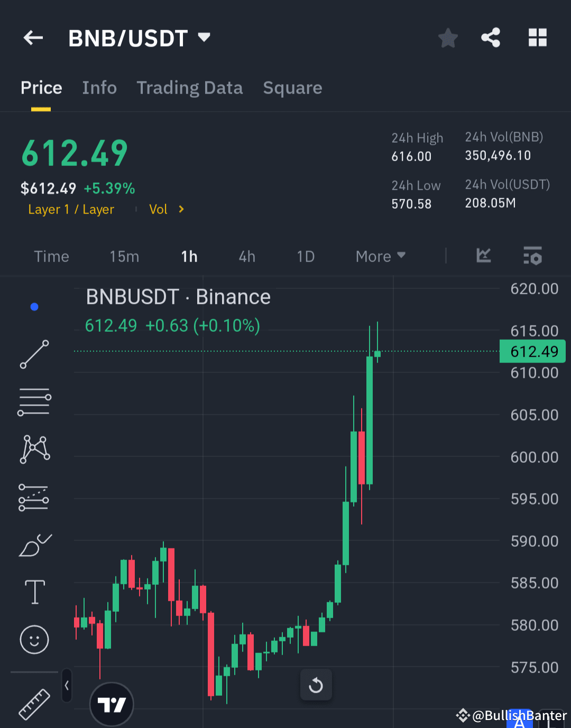Tap the TradingView logo on the chart

[x=112, y=704]
